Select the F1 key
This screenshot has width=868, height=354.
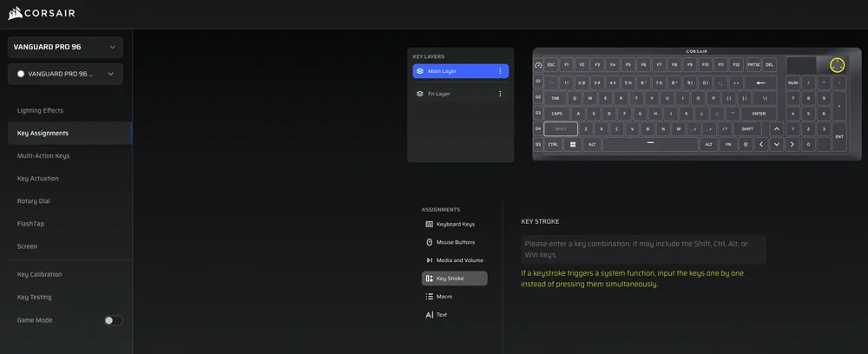(x=566, y=65)
